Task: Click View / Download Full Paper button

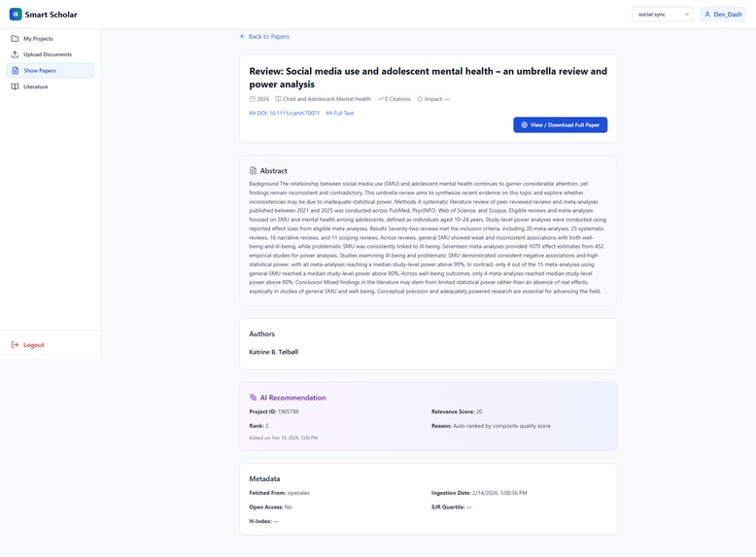Action: [561, 124]
